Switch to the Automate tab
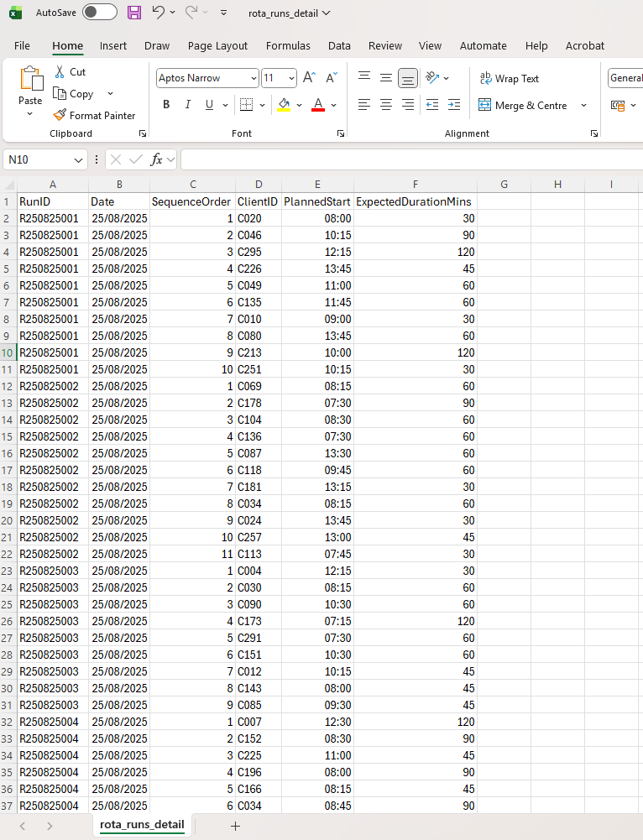The height and width of the screenshot is (840, 643). (483, 46)
